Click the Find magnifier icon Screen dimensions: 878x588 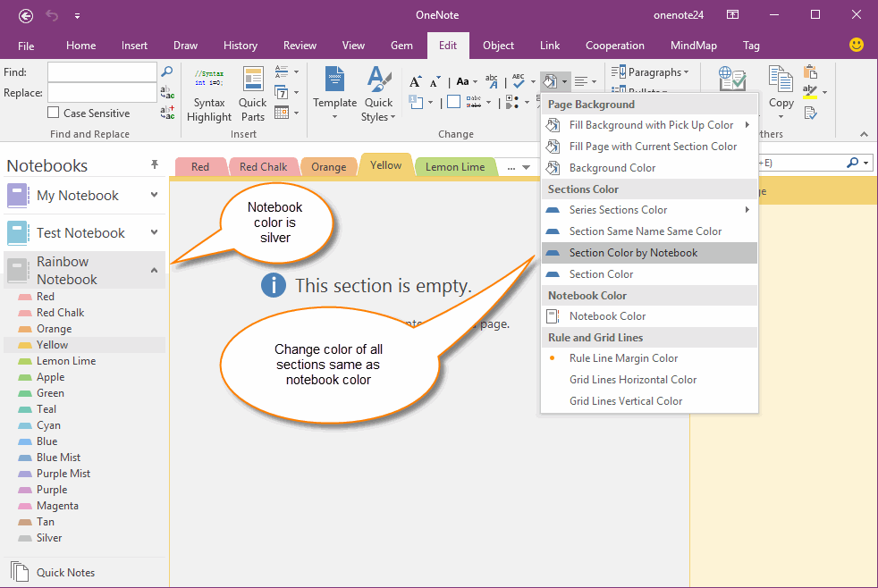point(167,71)
